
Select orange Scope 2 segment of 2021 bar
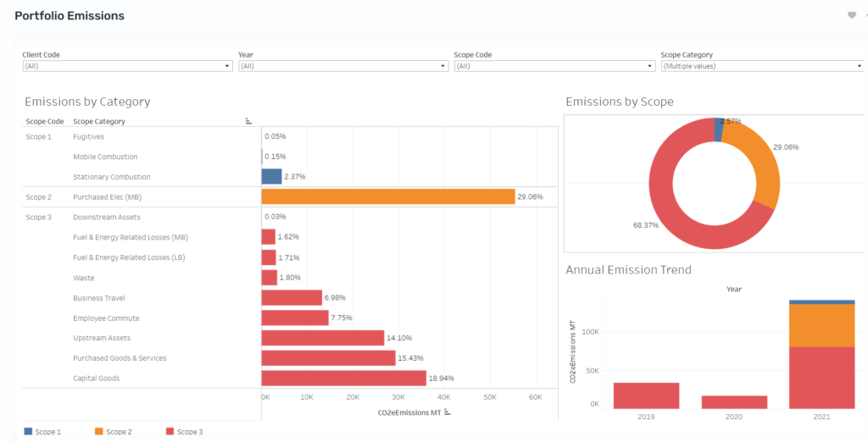pos(822,325)
